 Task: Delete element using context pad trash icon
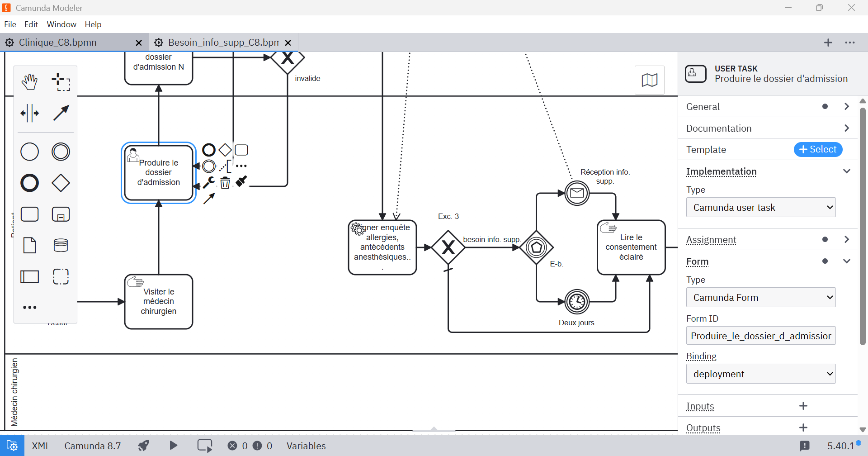coord(225,182)
